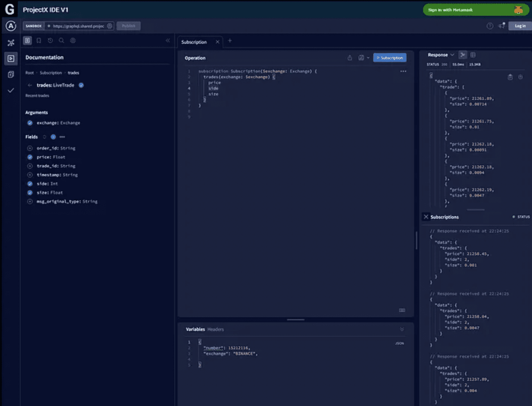Go back with arrow beside trades: LiveTrade
Viewport: 532px width, 406px height.
(x=30, y=85)
